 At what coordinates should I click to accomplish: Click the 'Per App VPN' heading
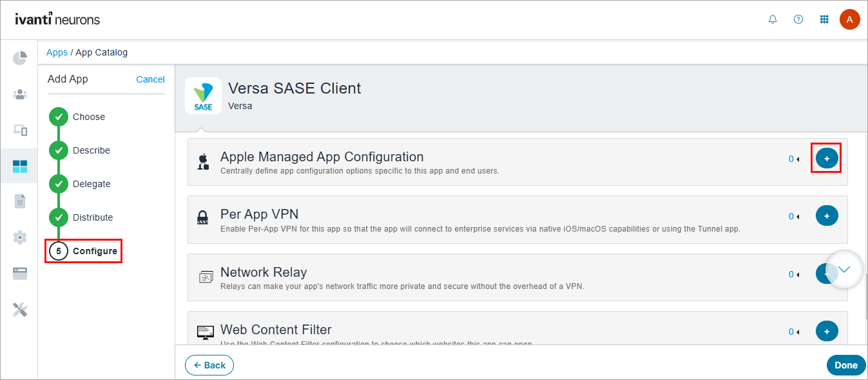pyautogui.click(x=259, y=214)
